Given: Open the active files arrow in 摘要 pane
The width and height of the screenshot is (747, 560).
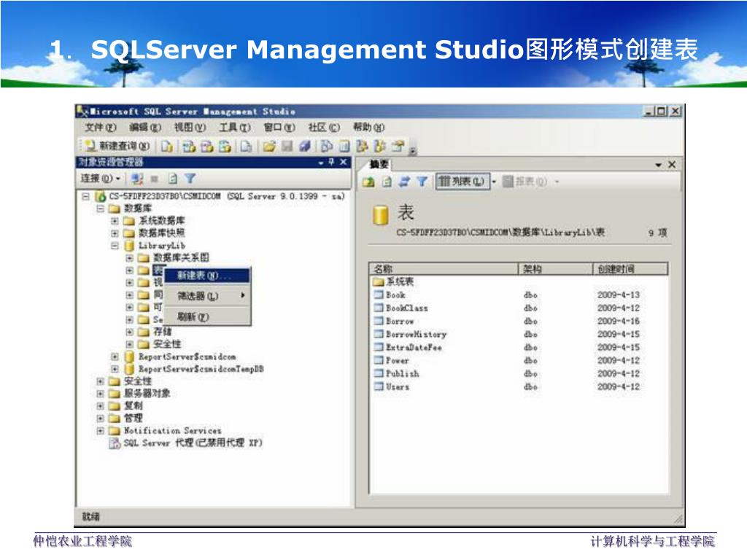Looking at the screenshot, I should pos(659,166).
